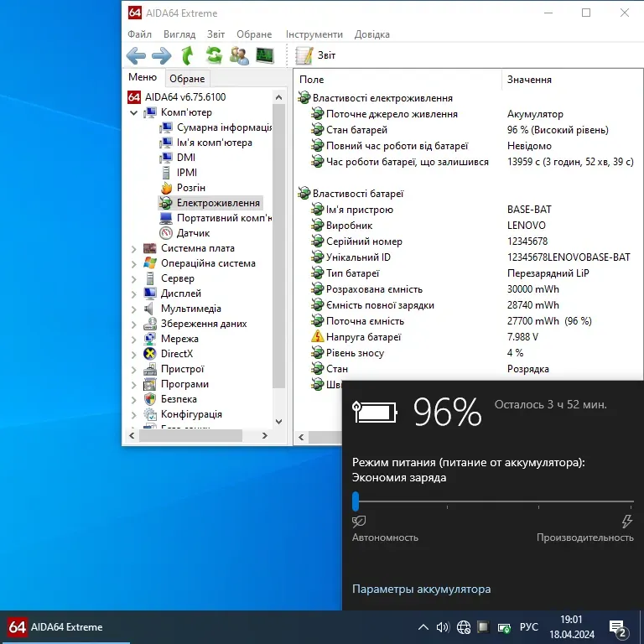Select the Розгін tree item
The height and width of the screenshot is (644, 644).
coord(190,188)
